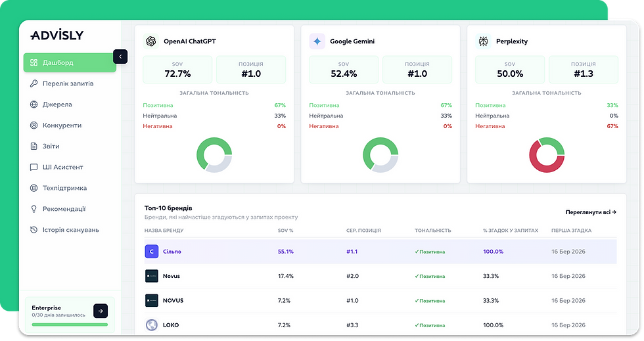644x341 pixels.
Task: Click the Перша згадка column header
Action: tap(571, 231)
